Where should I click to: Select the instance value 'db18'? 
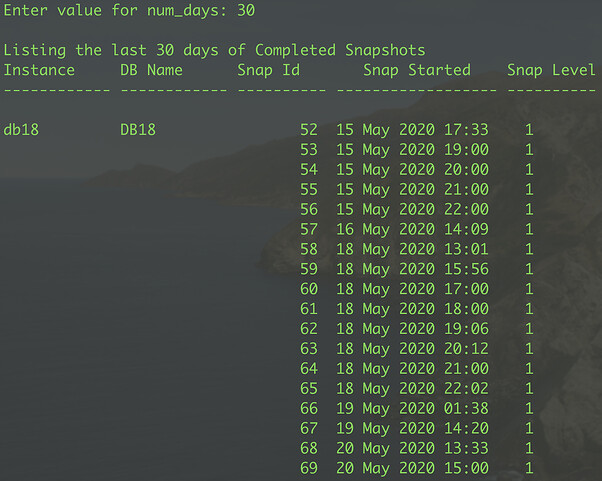[21, 130]
